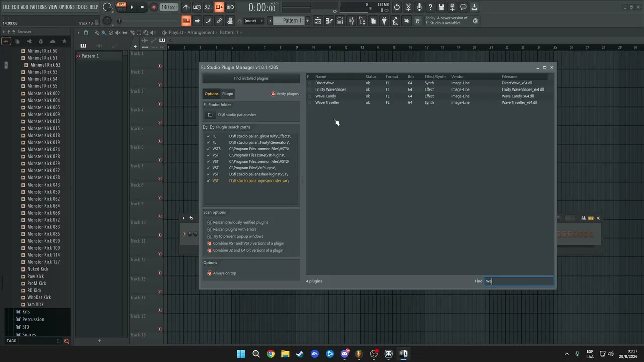Open File Explorer from the taskbar
The image size is (644, 362).
tap(285, 354)
